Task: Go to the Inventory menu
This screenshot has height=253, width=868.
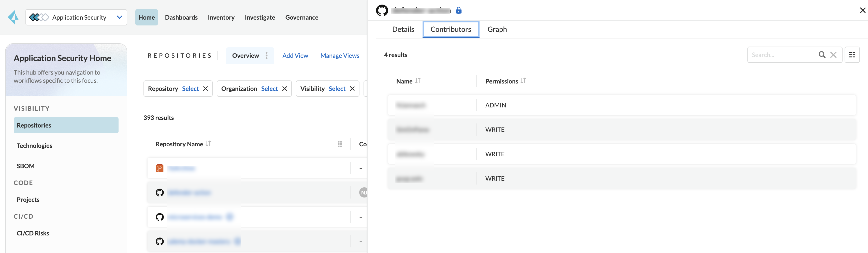Action: pyautogui.click(x=221, y=17)
